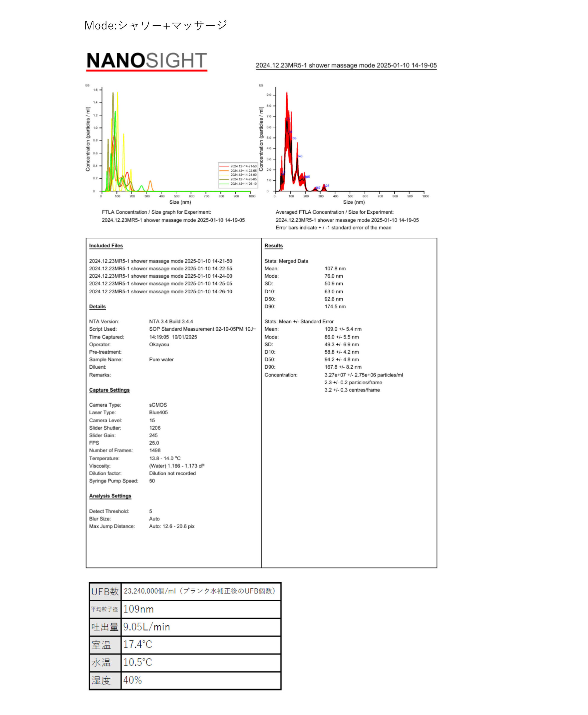The width and height of the screenshot is (588, 715).
Task: Click merged SD value '50.9 nm'
Action: tap(334, 283)
